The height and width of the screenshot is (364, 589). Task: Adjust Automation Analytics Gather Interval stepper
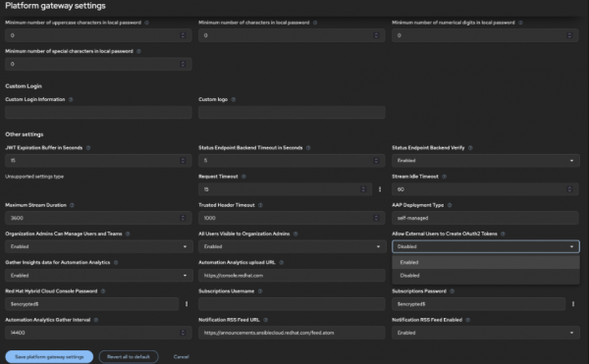pyautogui.click(x=183, y=333)
